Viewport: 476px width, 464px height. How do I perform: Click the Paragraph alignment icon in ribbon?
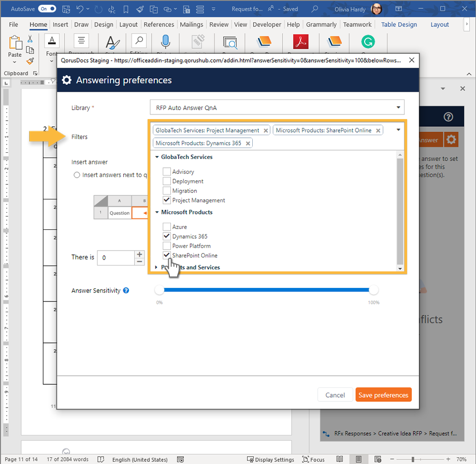coord(81,41)
